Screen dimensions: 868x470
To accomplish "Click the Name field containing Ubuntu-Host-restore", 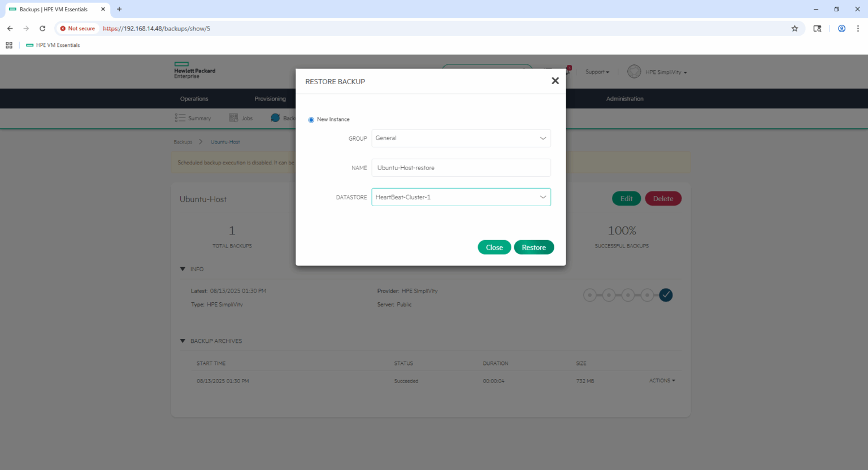I will (461, 168).
